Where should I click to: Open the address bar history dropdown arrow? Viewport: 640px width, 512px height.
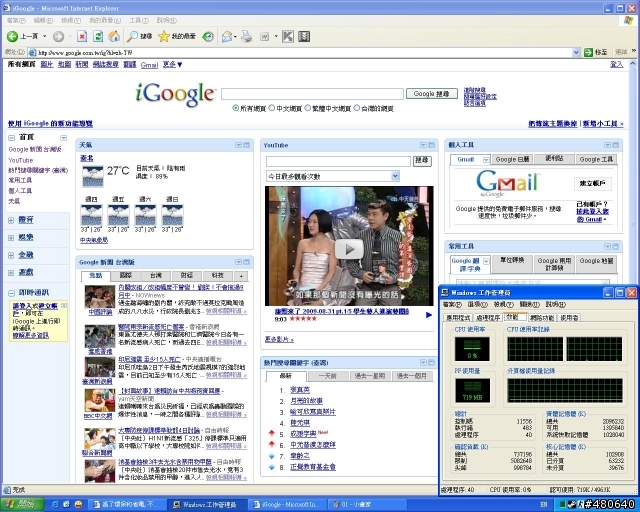[576, 52]
